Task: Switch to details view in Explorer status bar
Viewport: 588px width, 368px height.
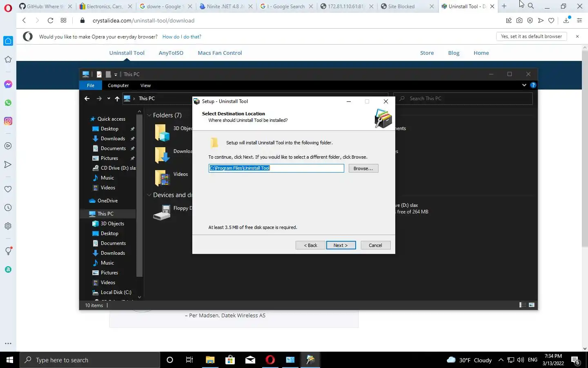Action: 522,305
